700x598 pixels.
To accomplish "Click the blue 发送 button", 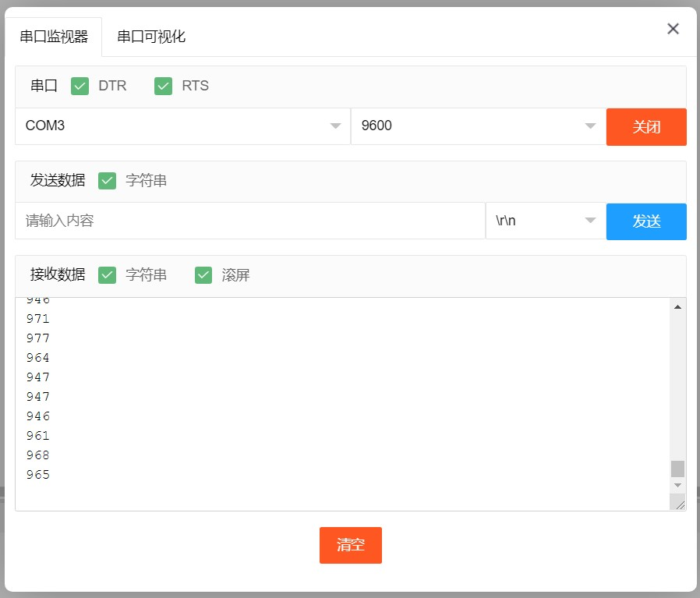I will [646, 221].
